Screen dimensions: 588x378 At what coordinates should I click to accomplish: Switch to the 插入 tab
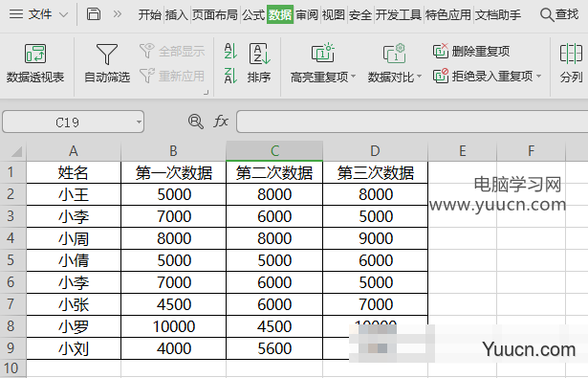pos(176,15)
